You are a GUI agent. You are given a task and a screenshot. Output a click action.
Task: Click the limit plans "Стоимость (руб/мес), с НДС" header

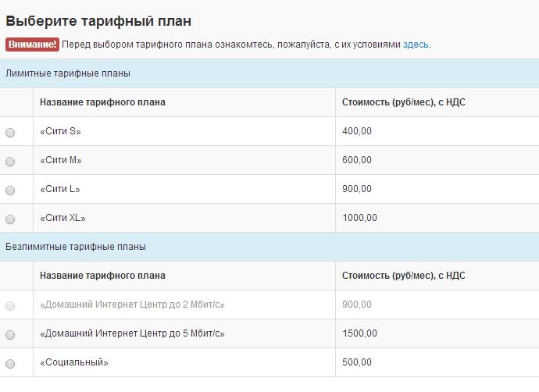pos(404,102)
